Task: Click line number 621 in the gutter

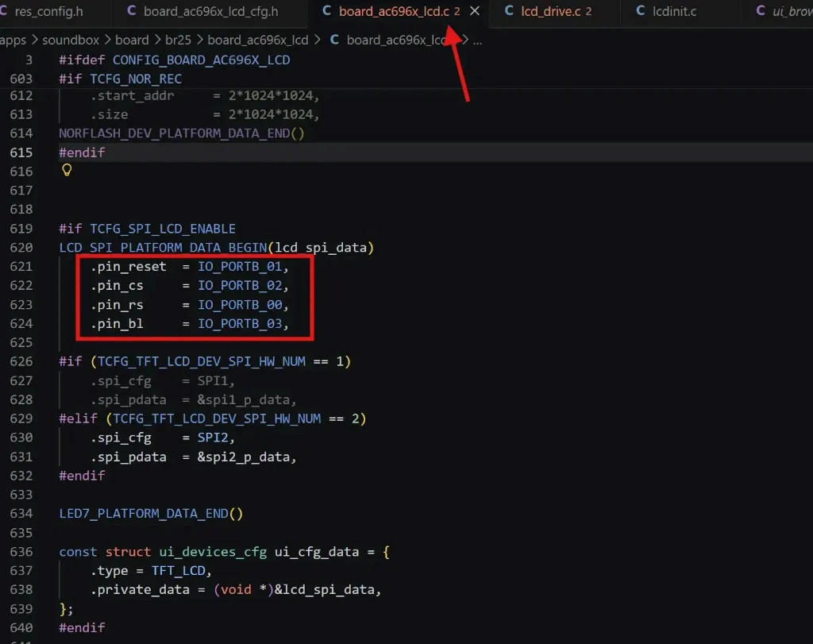Action: point(21,267)
